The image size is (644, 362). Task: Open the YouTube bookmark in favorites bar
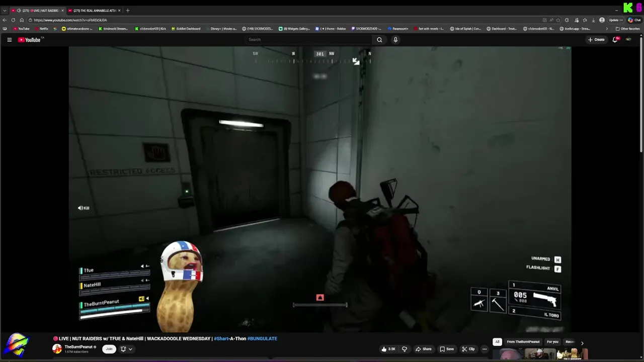click(x=21, y=29)
